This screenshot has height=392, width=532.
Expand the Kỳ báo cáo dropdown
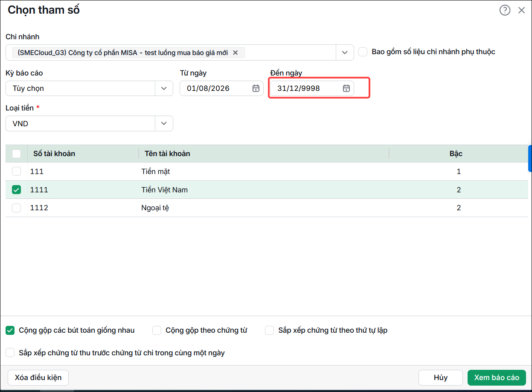[164, 88]
